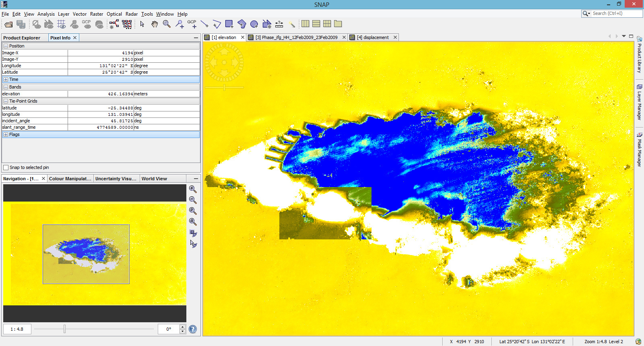The width and height of the screenshot is (644, 346).
Task: Open the range finder ruler tool
Action: tap(279, 24)
